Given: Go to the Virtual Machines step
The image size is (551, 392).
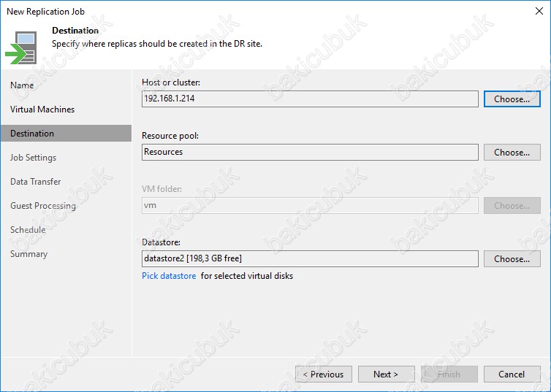Looking at the screenshot, I should (42, 109).
